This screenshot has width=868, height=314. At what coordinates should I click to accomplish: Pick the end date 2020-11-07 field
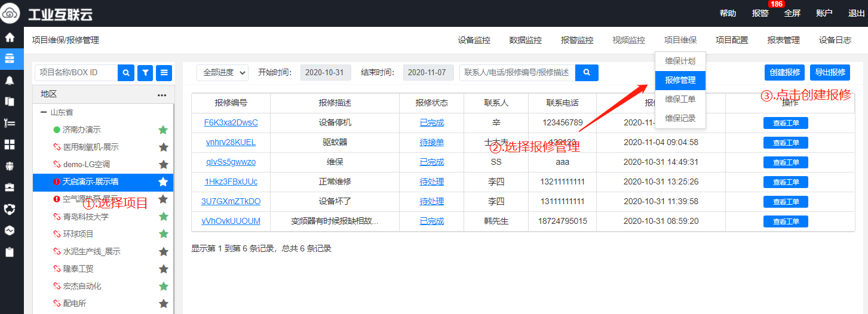pos(428,73)
